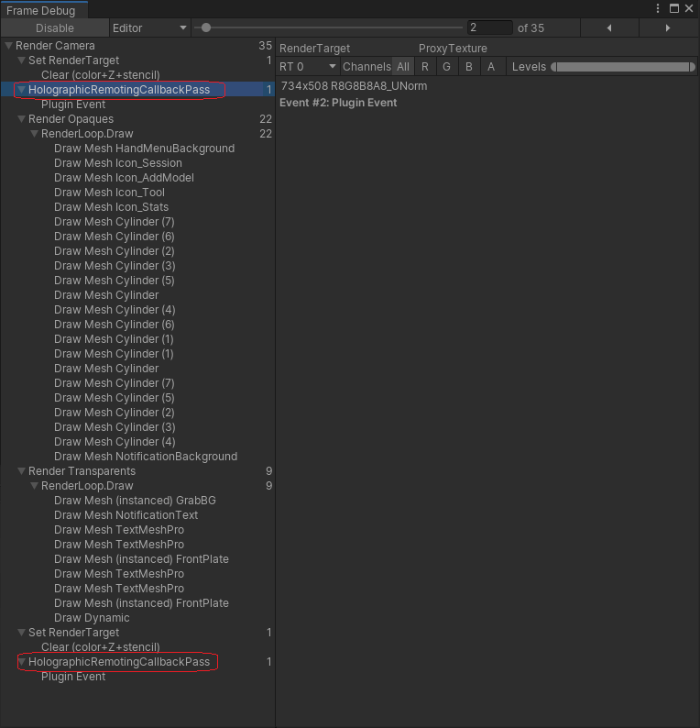Viewport: 700px width, 728px height.
Task: Toggle the A channel button
Action: pos(491,67)
